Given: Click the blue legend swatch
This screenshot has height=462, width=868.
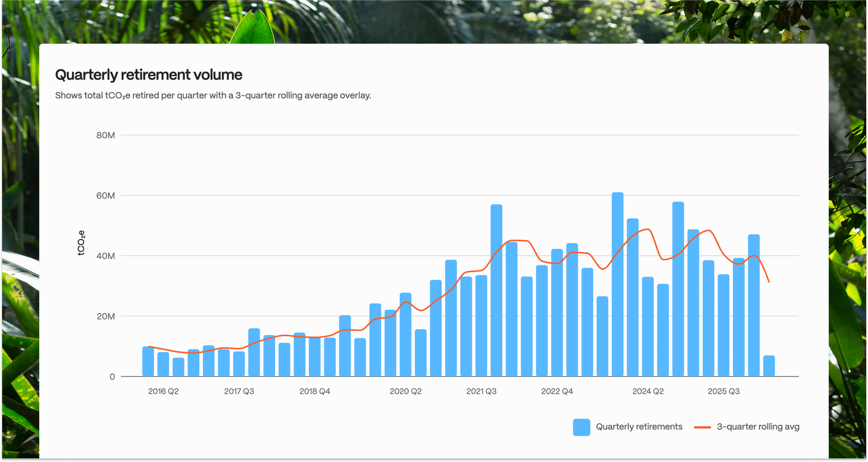Looking at the screenshot, I should (581, 426).
